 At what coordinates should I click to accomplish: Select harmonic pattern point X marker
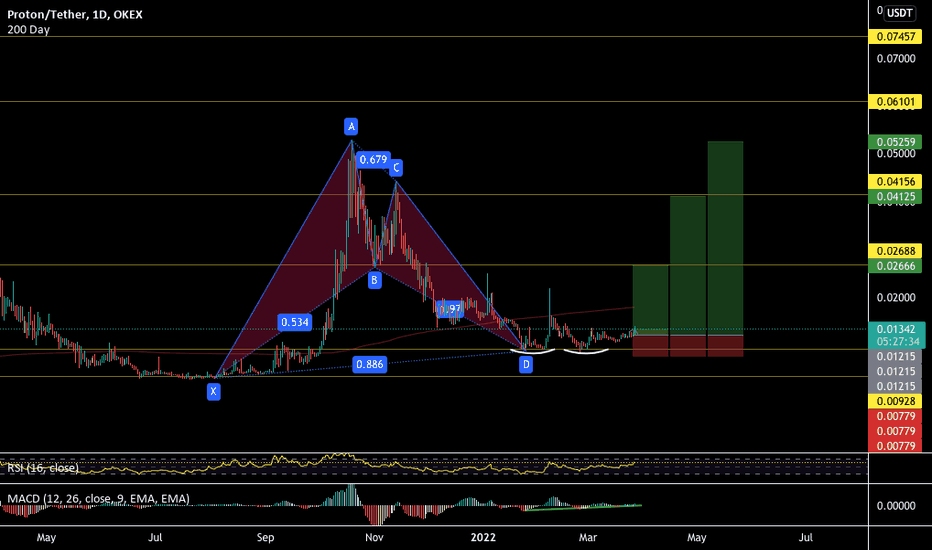click(x=213, y=391)
